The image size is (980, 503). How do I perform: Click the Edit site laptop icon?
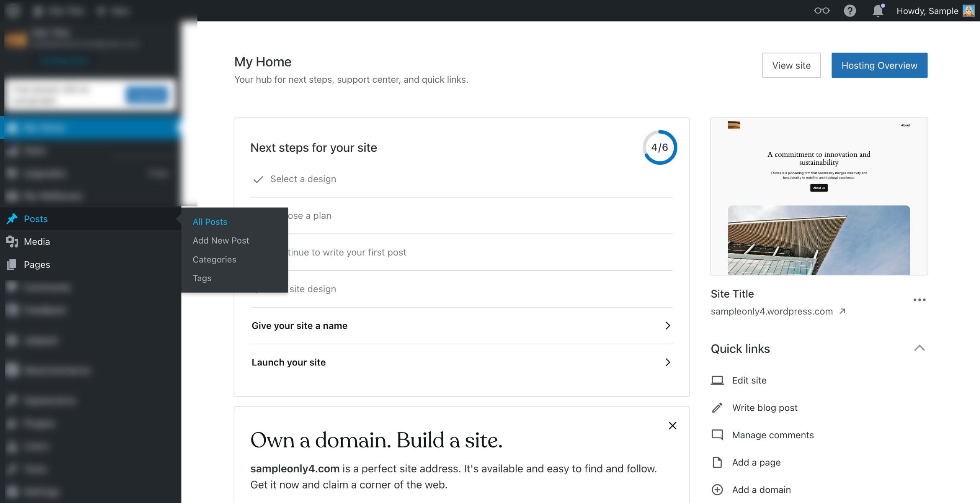(717, 380)
